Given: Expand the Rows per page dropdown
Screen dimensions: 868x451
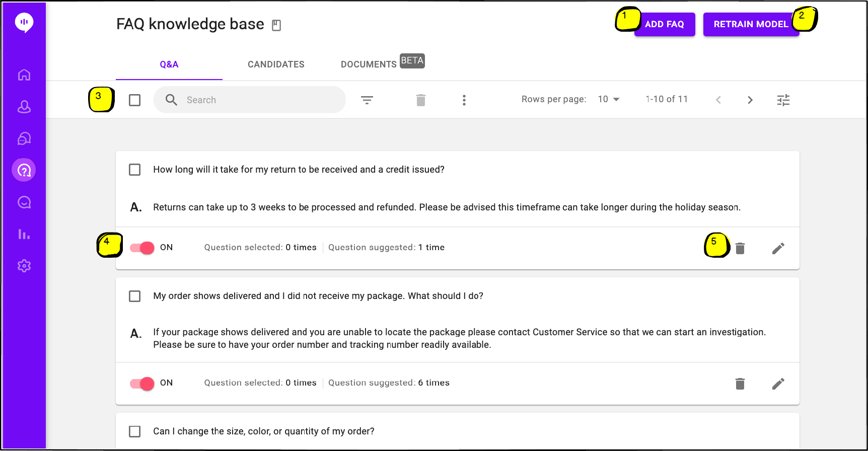Looking at the screenshot, I should pos(609,99).
